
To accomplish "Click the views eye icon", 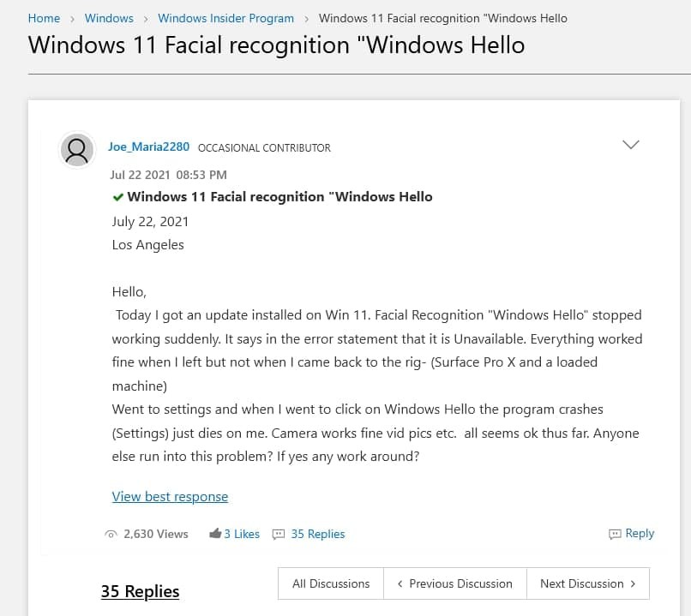I will [111, 534].
